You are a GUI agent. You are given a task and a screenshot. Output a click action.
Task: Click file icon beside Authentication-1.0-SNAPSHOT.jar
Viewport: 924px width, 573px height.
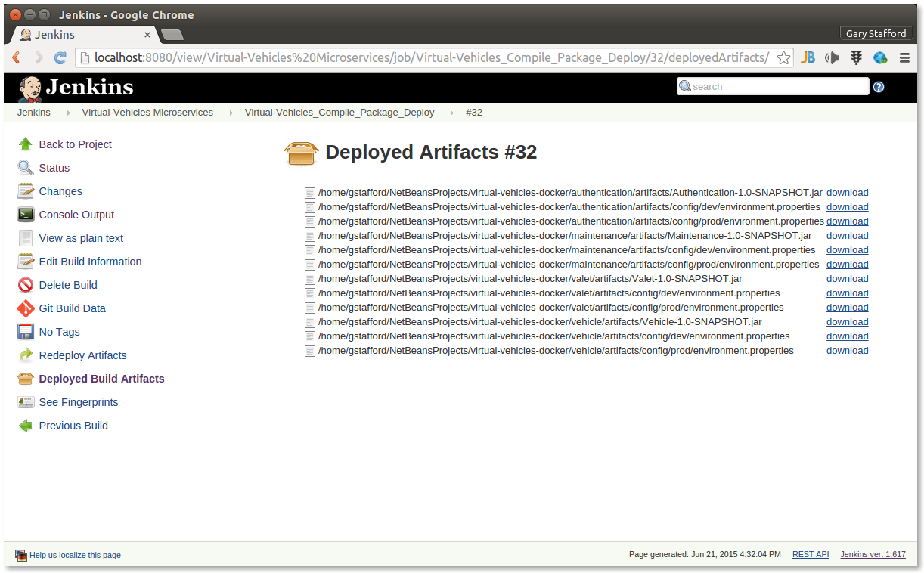coord(309,193)
